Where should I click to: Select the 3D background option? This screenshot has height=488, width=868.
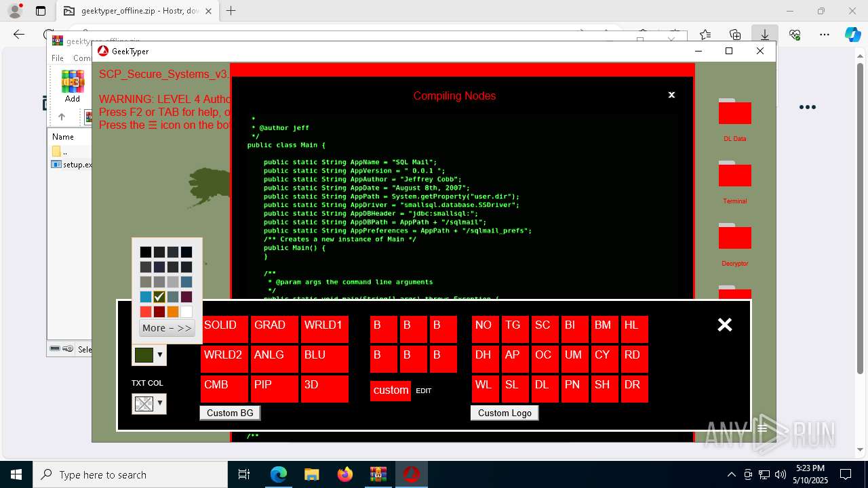tap(325, 389)
